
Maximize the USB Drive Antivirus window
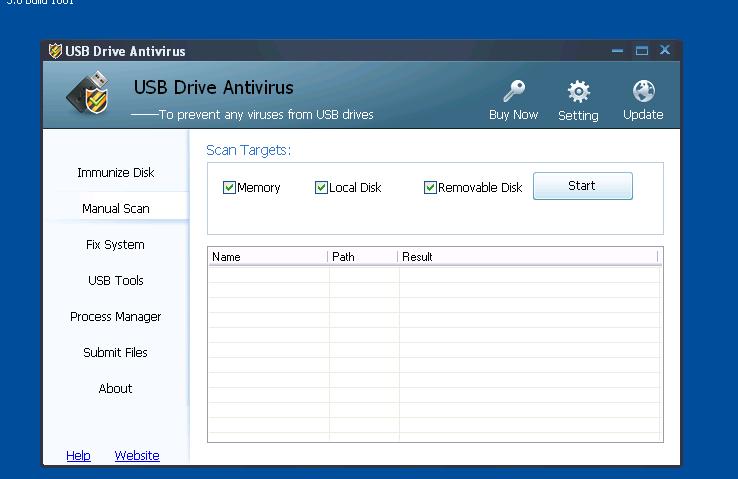tap(642, 50)
